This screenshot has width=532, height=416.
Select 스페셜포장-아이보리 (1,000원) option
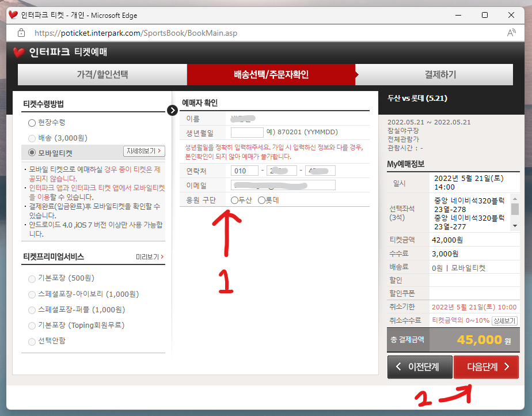(x=32, y=294)
